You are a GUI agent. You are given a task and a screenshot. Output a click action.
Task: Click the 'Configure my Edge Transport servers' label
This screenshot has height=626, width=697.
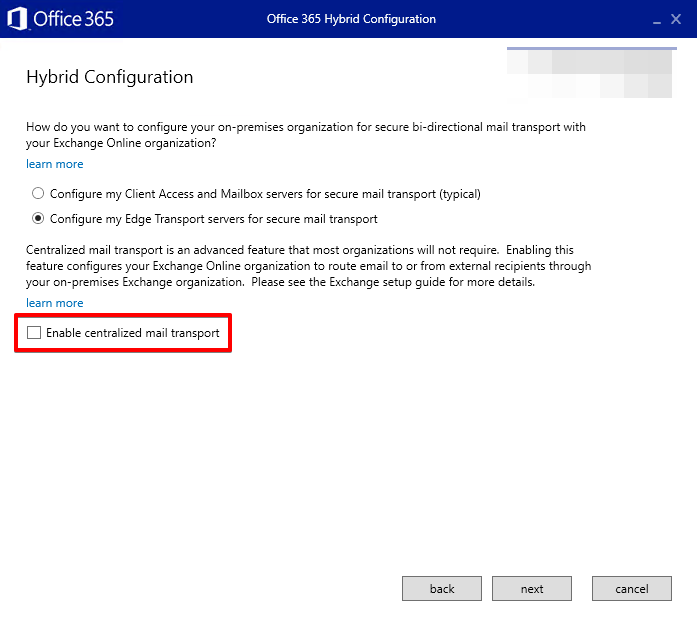(x=214, y=219)
